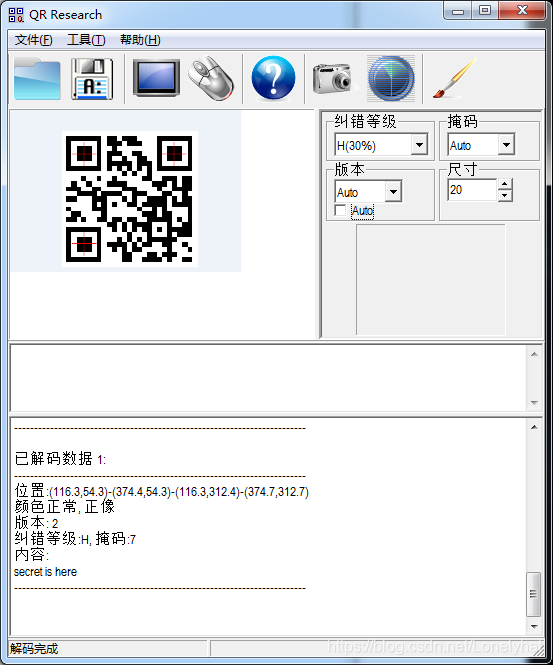Viewport: 553px width, 665px height.
Task: Click the 位置 coordinates line
Action: [162, 491]
